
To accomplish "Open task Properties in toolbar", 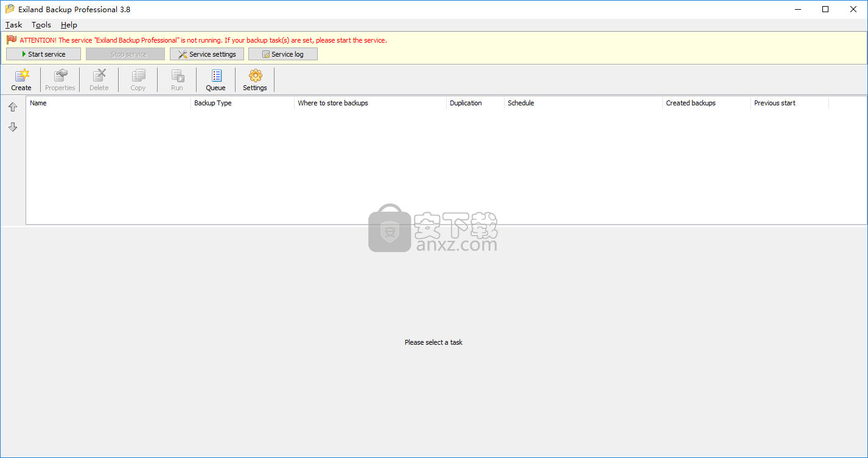I will coord(60,80).
